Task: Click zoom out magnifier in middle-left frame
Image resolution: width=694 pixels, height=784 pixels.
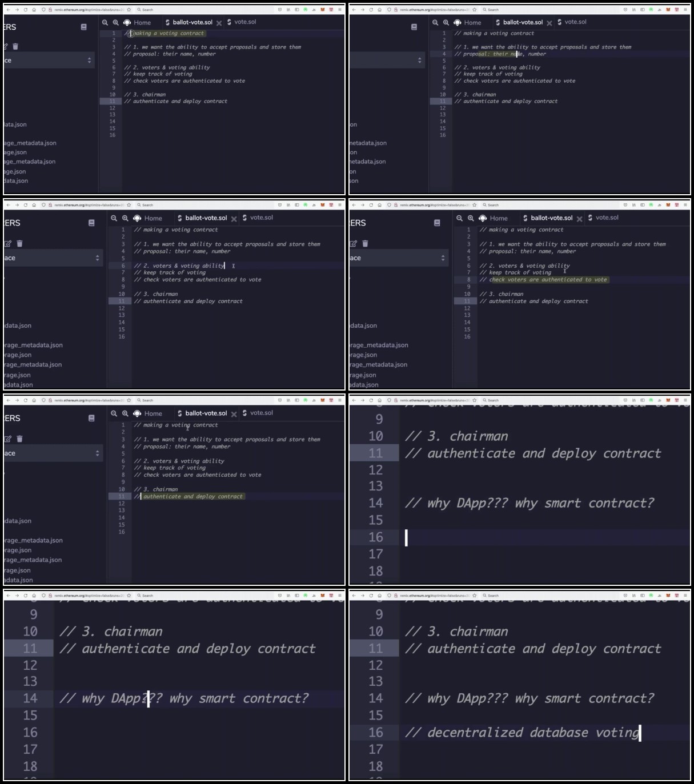Action: pos(114,218)
